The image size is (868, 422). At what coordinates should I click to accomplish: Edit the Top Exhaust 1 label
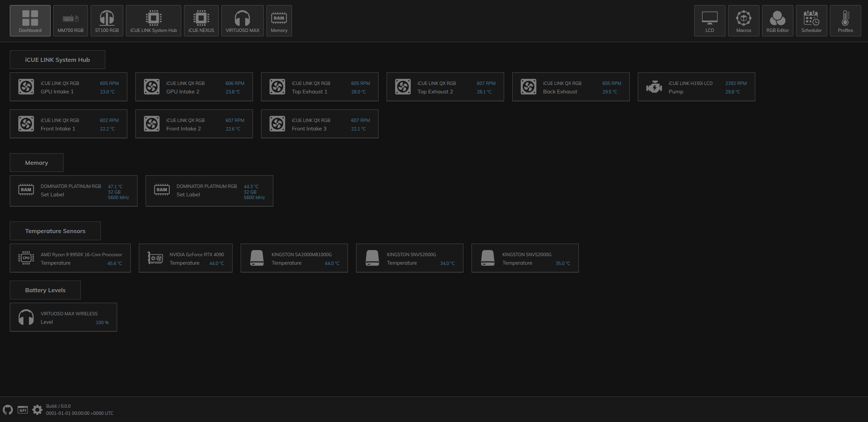point(310,92)
